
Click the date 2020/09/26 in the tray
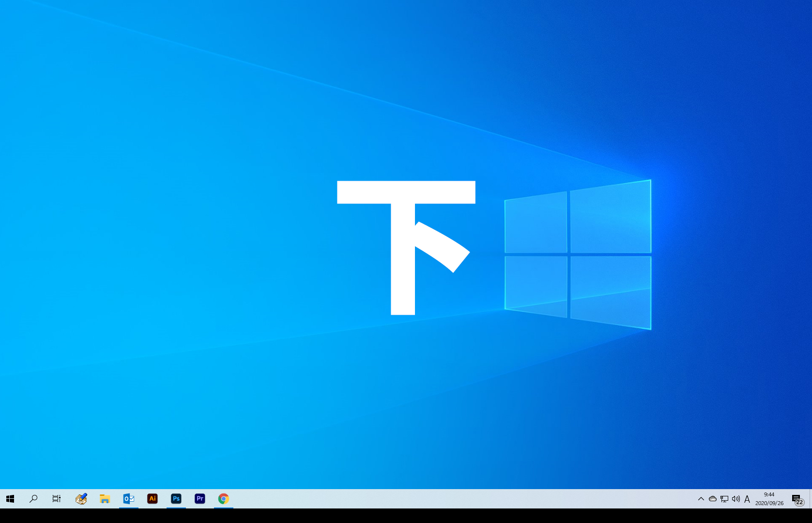pos(770,503)
